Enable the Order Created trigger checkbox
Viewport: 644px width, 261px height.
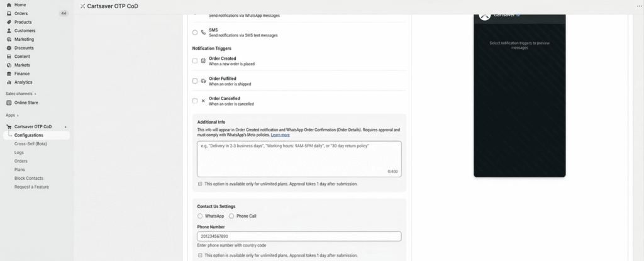[195, 61]
